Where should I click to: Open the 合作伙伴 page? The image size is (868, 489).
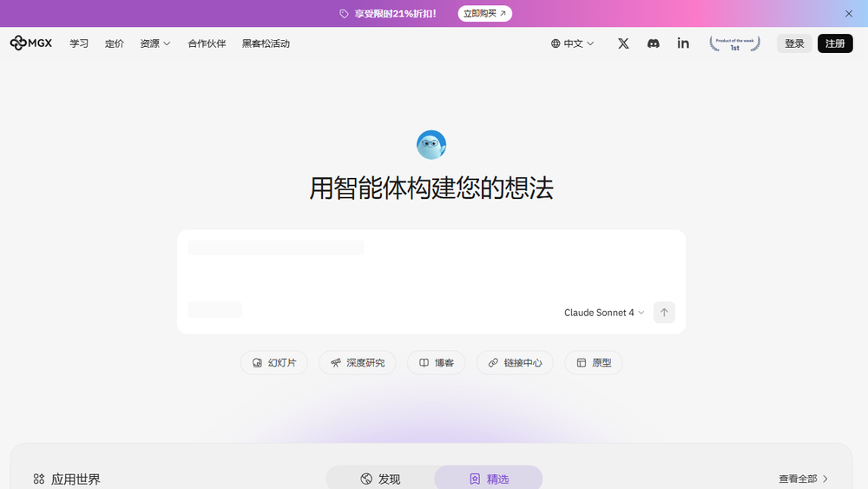207,43
